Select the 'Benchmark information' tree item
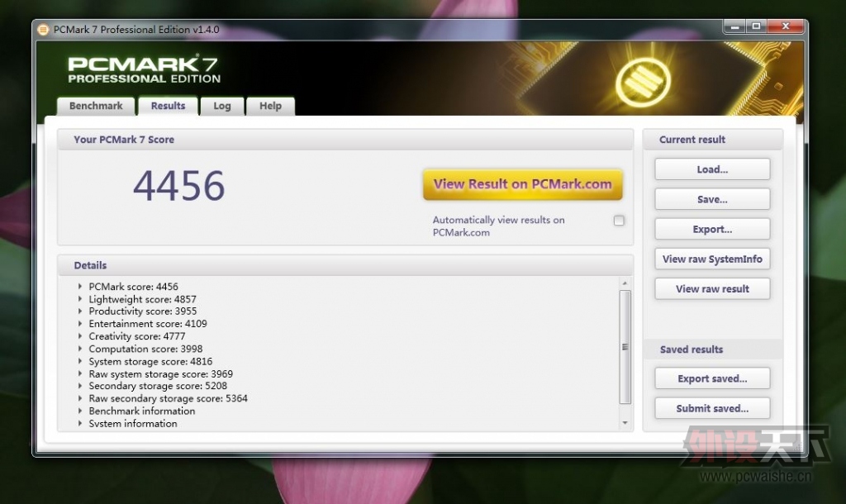Image resolution: width=846 pixels, height=504 pixels. pos(142,411)
